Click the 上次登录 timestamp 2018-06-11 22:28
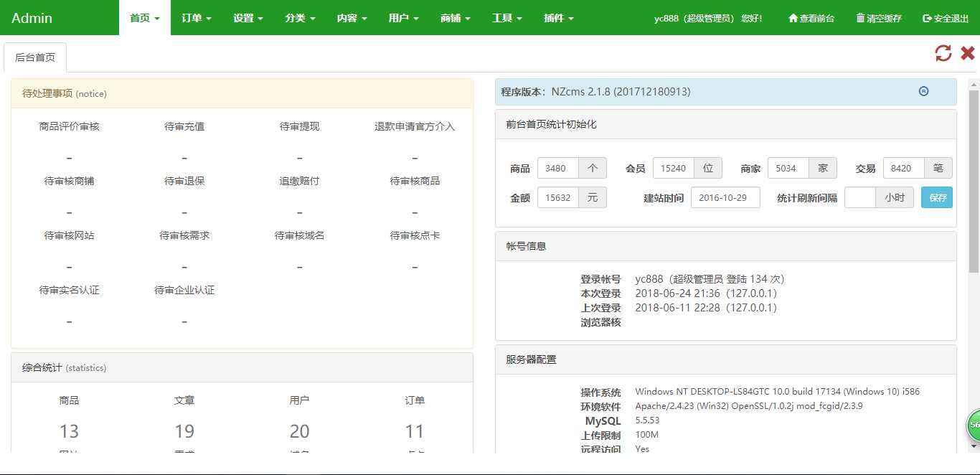980x475 pixels. (679, 308)
